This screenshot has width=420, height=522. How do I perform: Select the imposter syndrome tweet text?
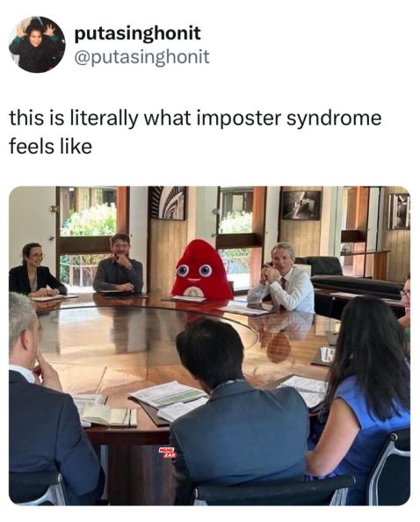[195, 132]
